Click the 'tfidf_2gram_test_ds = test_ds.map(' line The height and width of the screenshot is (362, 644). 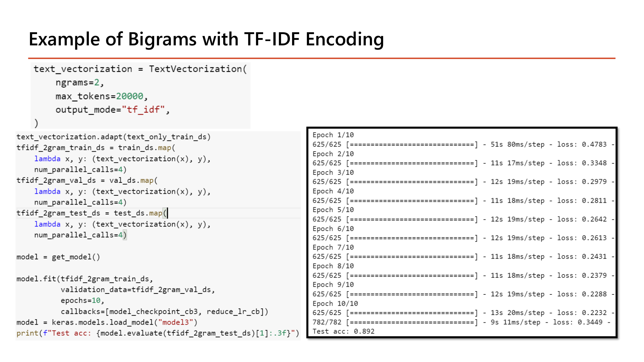(x=92, y=213)
